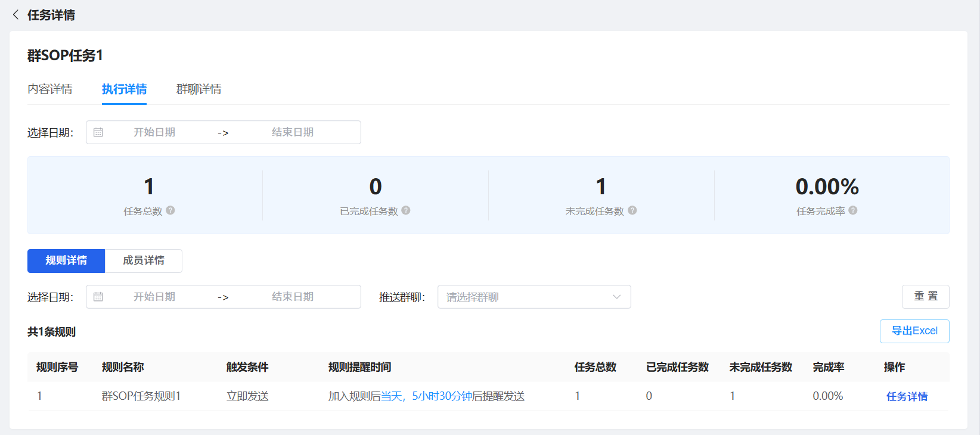Open help tooltip icon beside 任务总数
This screenshot has width=980, height=435.
tap(170, 210)
